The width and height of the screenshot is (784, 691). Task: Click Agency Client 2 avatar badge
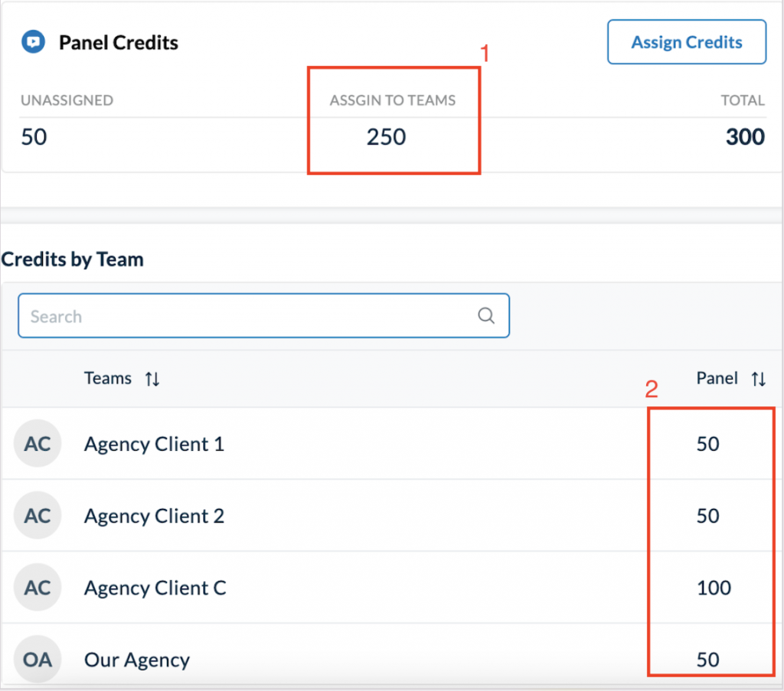(38, 516)
